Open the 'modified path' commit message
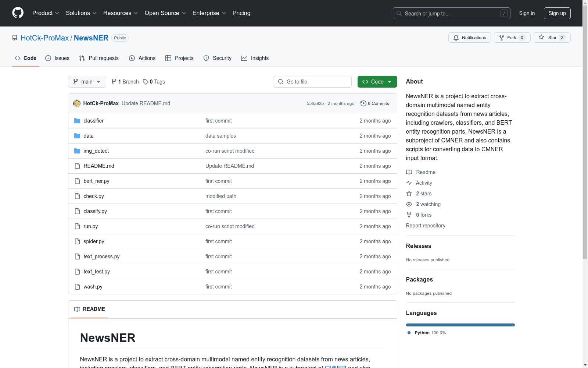588x368 pixels. pos(221,196)
